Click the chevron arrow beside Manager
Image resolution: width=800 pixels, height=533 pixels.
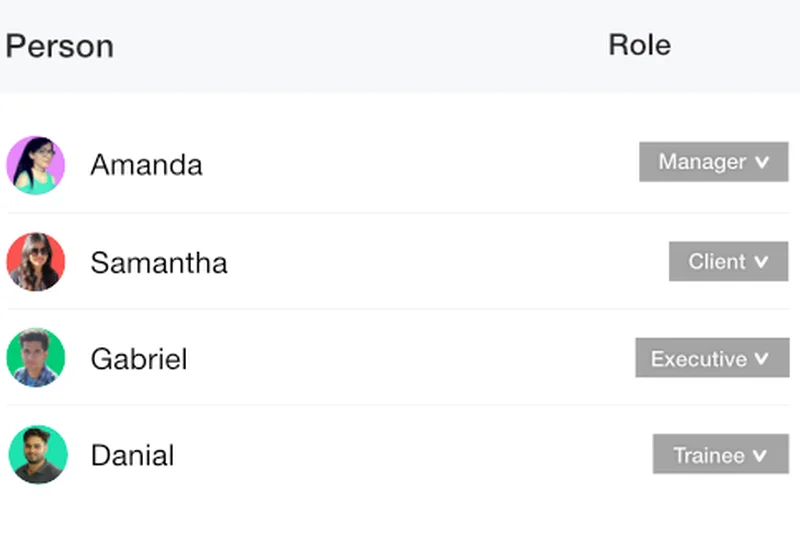point(762,162)
